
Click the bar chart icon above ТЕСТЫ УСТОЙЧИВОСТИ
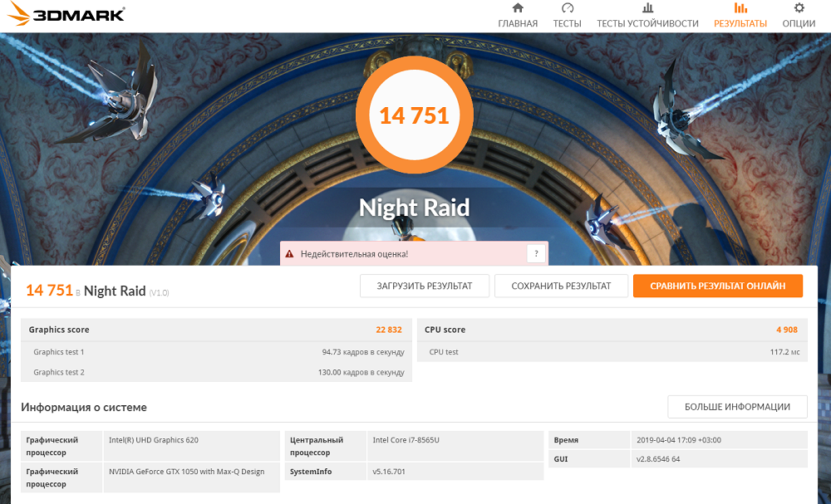647,8
